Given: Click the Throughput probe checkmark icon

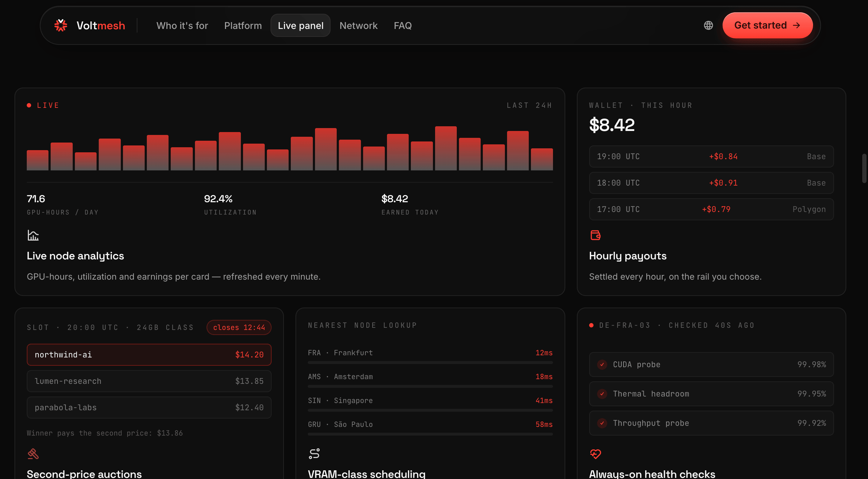Looking at the screenshot, I should [x=602, y=423].
